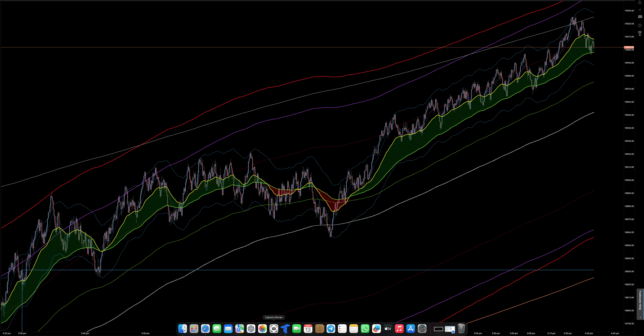Screen dimensions: 644x336
Task: Open the minimized Safari window thumbnail
Action: pyautogui.click(x=450, y=329)
